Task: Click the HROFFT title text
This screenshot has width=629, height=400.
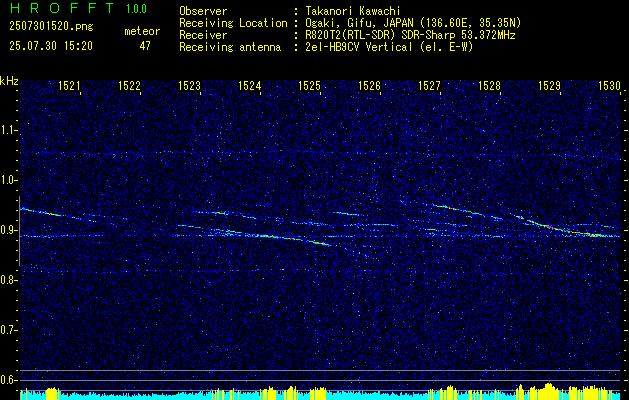Action: click(62, 9)
